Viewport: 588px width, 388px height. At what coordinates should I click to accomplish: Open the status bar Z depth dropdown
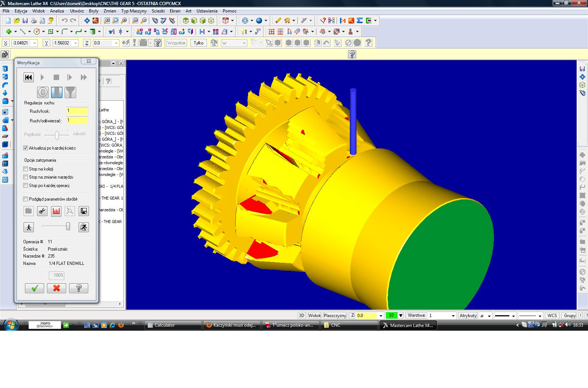pos(381,316)
